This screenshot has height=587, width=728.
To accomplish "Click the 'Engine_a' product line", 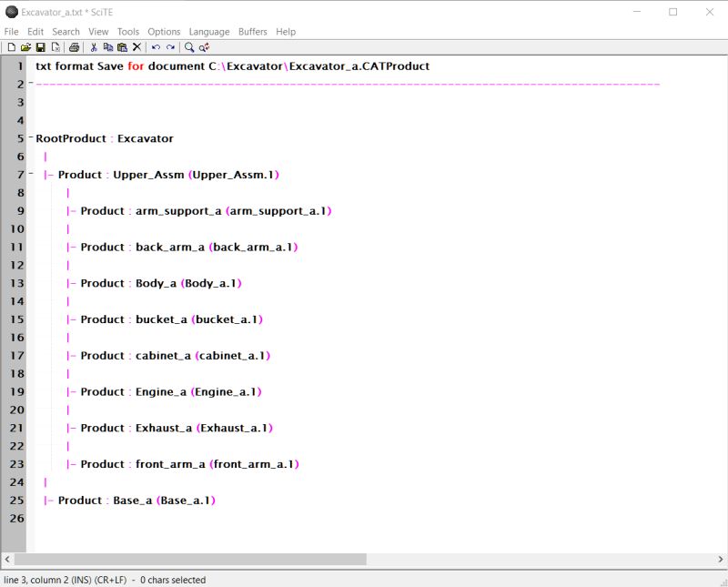I will [171, 392].
